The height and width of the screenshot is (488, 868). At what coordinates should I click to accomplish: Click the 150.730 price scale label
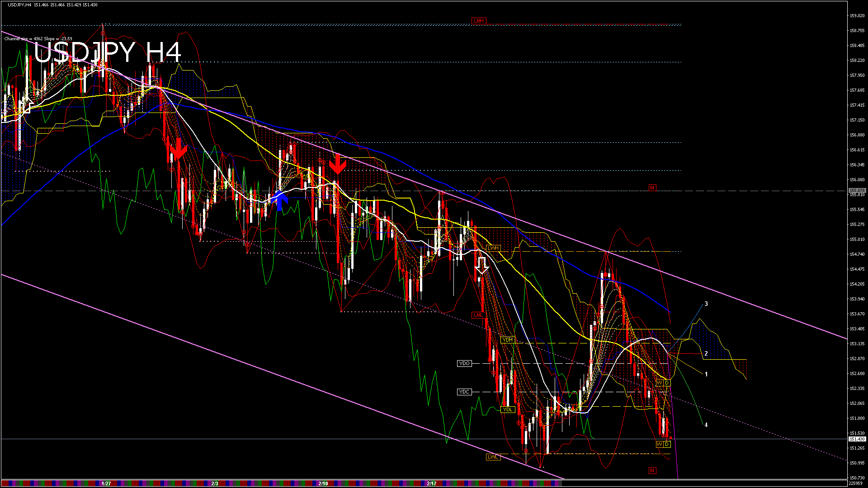pyautogui.click(x=857, y=478)
